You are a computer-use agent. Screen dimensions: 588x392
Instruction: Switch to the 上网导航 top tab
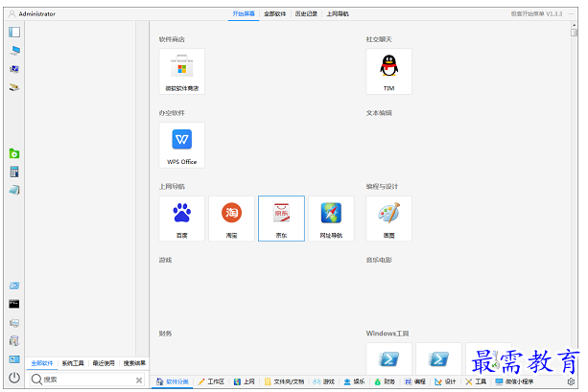338,13
